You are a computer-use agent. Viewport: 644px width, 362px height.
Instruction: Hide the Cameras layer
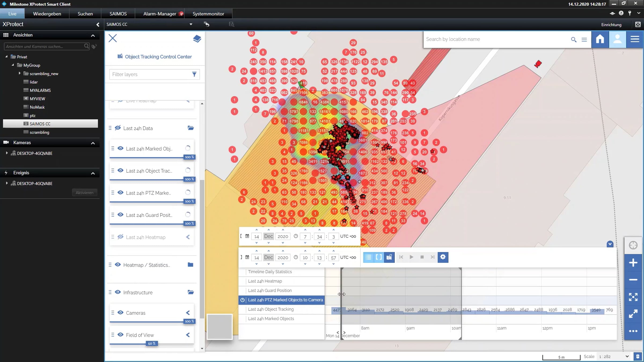(120, 313)
